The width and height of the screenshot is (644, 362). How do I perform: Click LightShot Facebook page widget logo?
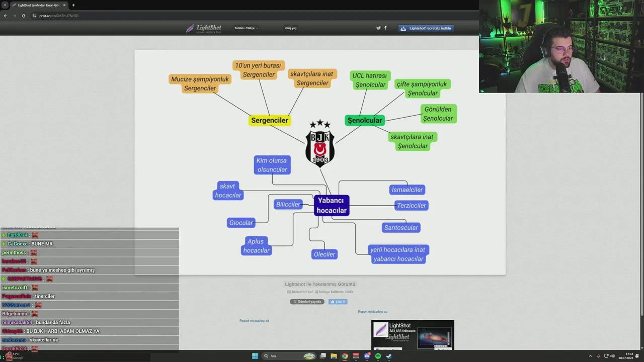click(x=381, y=330)
